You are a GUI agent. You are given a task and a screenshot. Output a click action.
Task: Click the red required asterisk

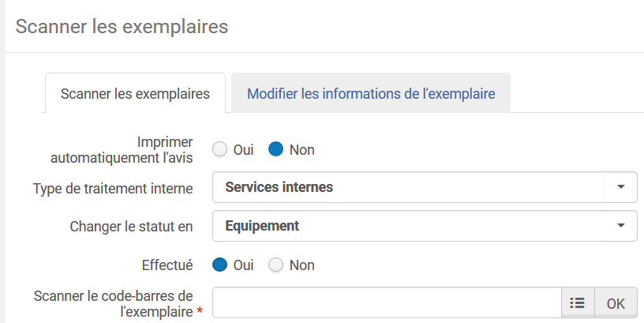coord(199,313)
